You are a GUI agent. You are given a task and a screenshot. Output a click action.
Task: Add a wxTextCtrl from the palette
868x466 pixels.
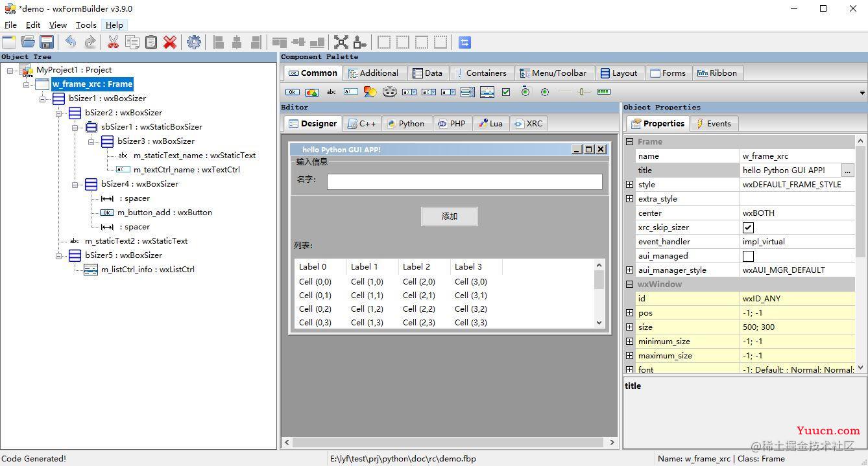point(351,92)
